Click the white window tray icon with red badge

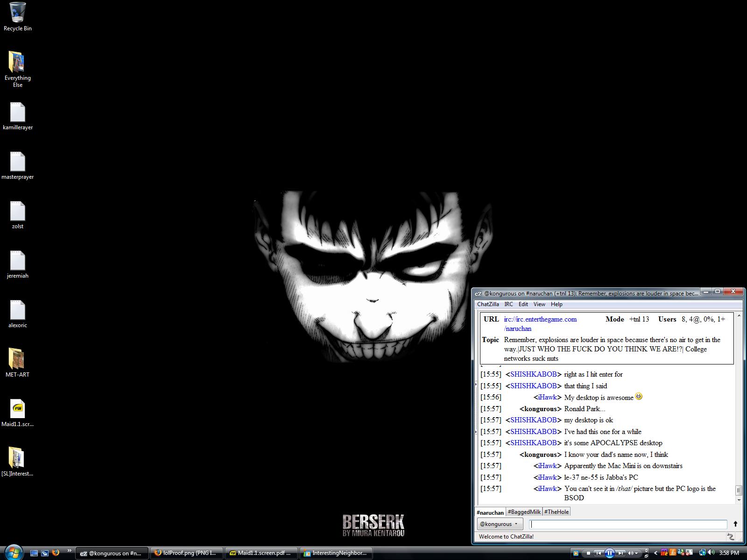690,553
